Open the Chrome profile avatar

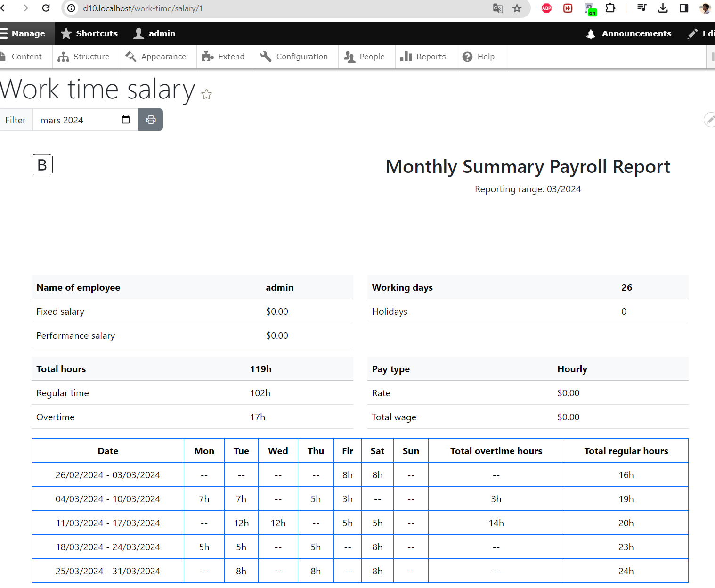pyautogui.click(x=705, y=8)
